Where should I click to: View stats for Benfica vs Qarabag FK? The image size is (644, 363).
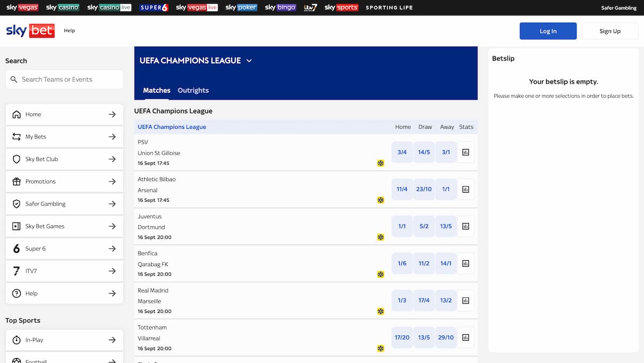pos(466,263)
